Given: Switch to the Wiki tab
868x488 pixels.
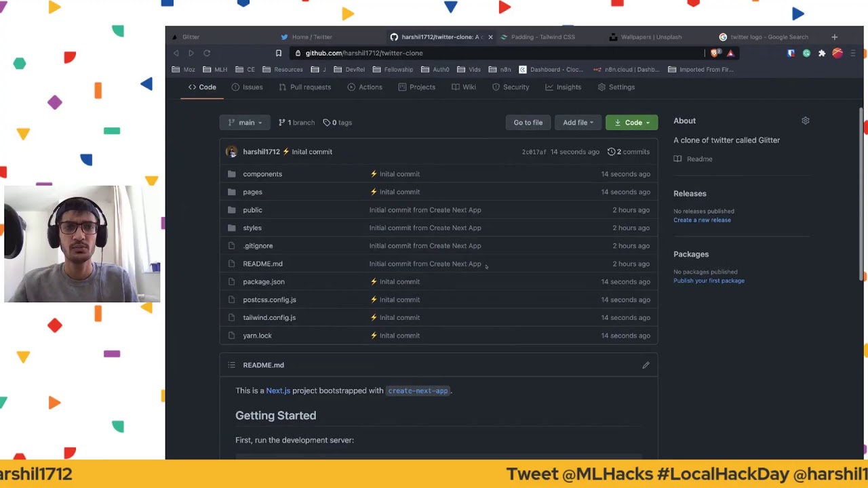Looking at the screenshot, I should (464, 87).
